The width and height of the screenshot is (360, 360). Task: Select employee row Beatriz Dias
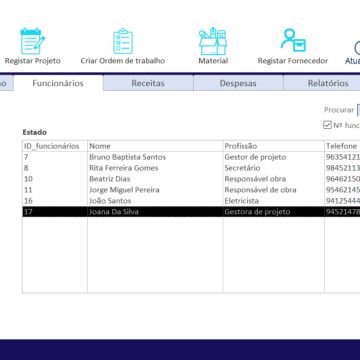pos(191,179)
